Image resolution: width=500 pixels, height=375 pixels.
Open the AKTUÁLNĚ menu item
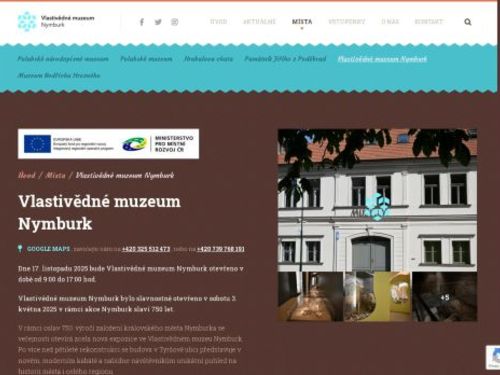pos(259,22)
